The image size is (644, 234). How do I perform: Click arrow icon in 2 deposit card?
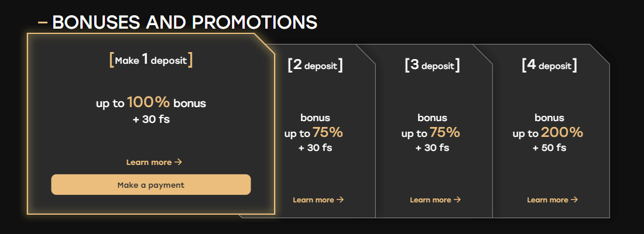[x=340, y=200]
